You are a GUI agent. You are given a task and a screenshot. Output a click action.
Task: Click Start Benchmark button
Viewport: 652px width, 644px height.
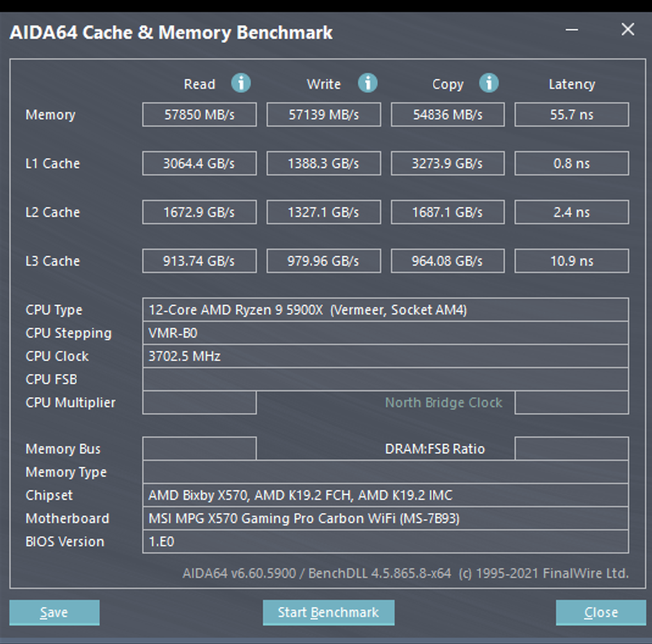tap(329, 613)
